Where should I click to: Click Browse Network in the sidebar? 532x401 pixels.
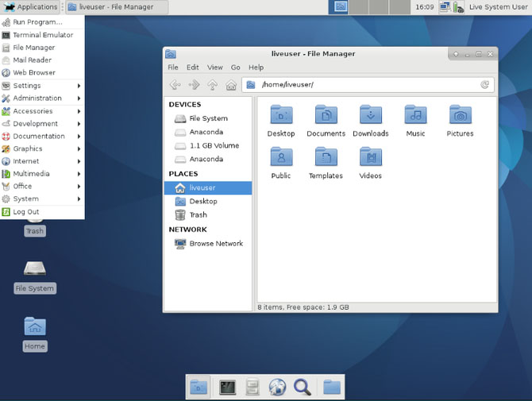tap(216, 244)
